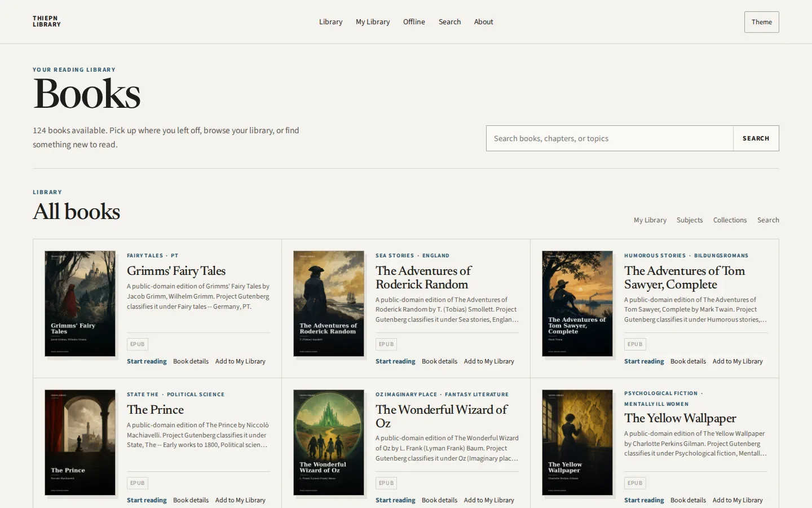Browse Subjects link
This screenshot has width=812, height=508.
click(x=690, y=220)
